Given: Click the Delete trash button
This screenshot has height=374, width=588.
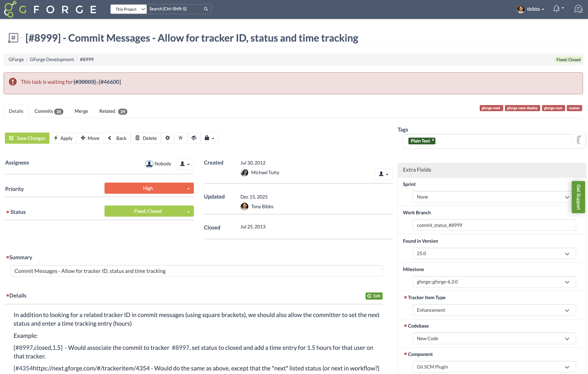Looking at the screenshot, I should (146, 138).
